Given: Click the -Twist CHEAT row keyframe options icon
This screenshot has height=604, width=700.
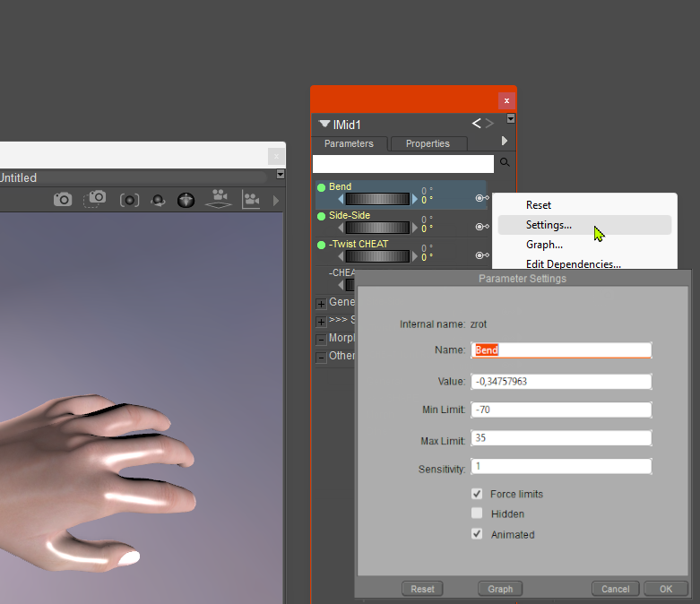Looking at the screenshot, I should click(x=481, y=255).
